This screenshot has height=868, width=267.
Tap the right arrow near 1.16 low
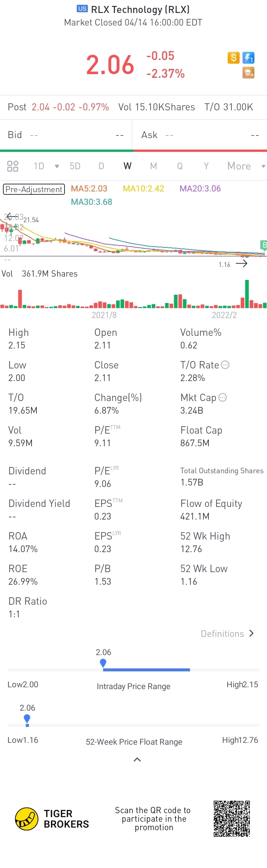pyautogui.click(x=241, y=264)
